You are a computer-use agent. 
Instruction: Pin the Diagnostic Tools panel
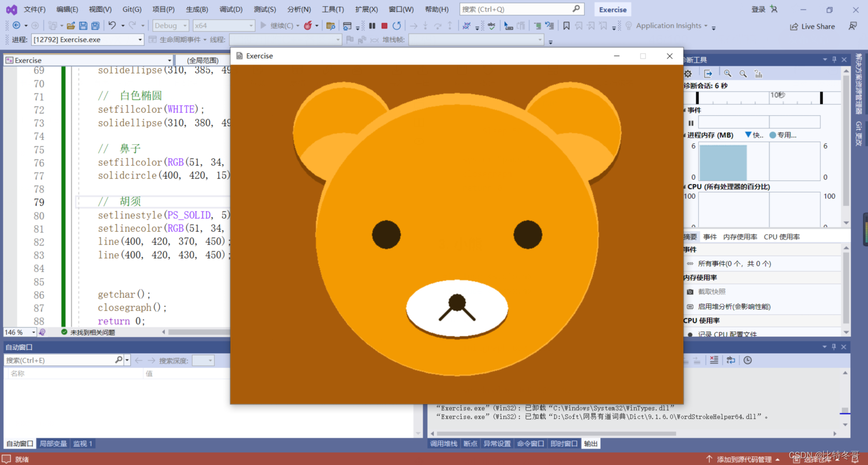pyautogui.click(x=834, y=59)
